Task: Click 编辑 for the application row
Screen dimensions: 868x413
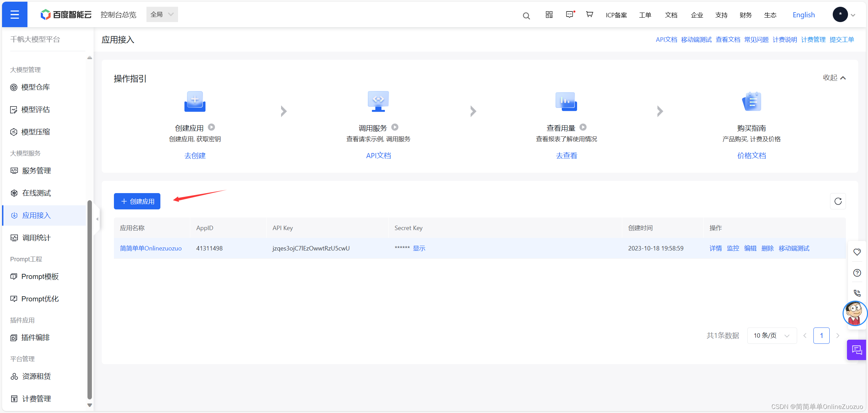Action: click(x=750, y=248)
